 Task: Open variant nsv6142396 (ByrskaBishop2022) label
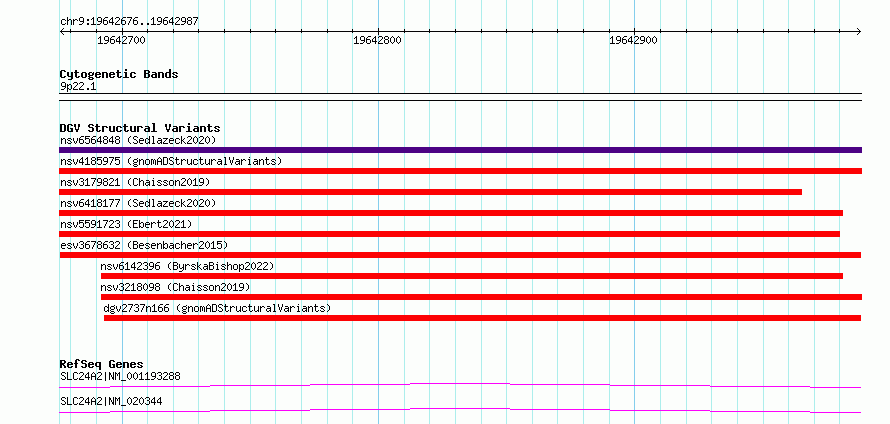tap(187, 266)
